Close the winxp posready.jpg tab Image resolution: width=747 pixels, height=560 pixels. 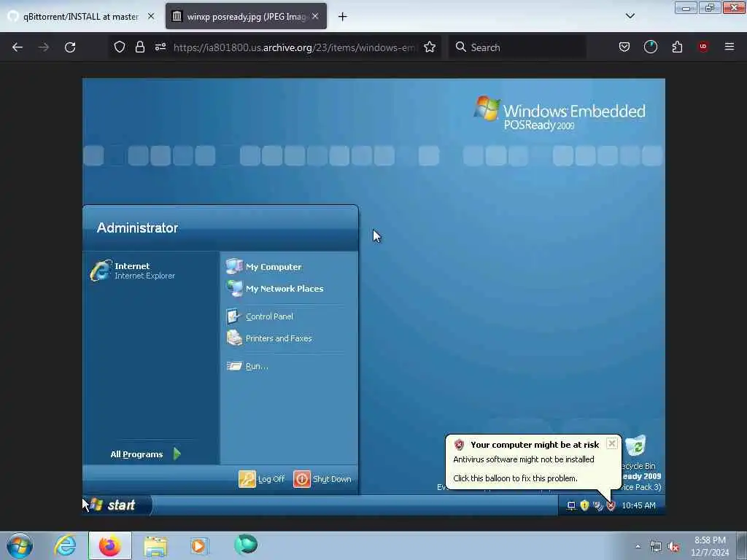[315, 16]
